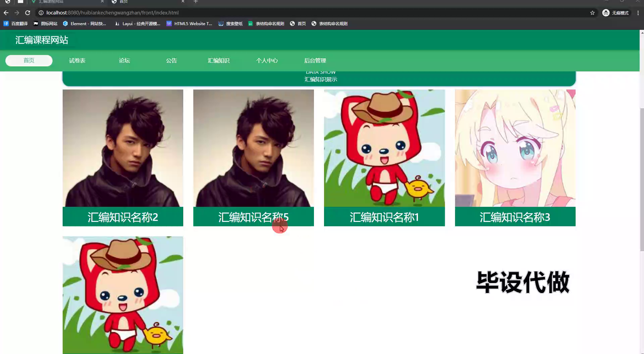Click the page vertical scrollbar thumb

pos(642,179)
